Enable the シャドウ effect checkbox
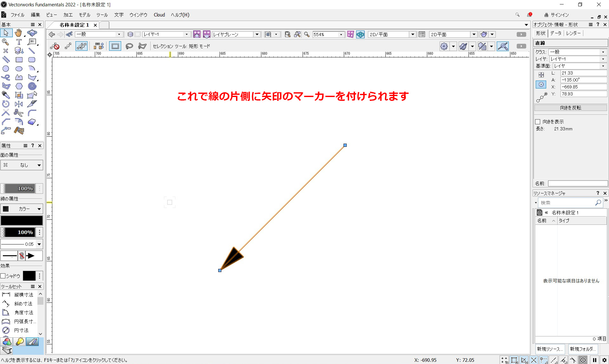 click(3, 276)
